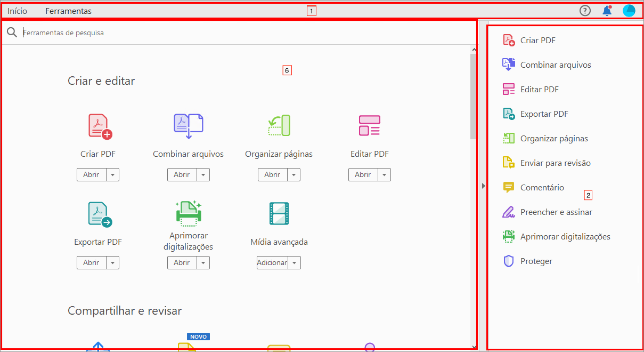Select the large Organizar páginas tool icon
This screenshot has height=352, width=644.
279,126
